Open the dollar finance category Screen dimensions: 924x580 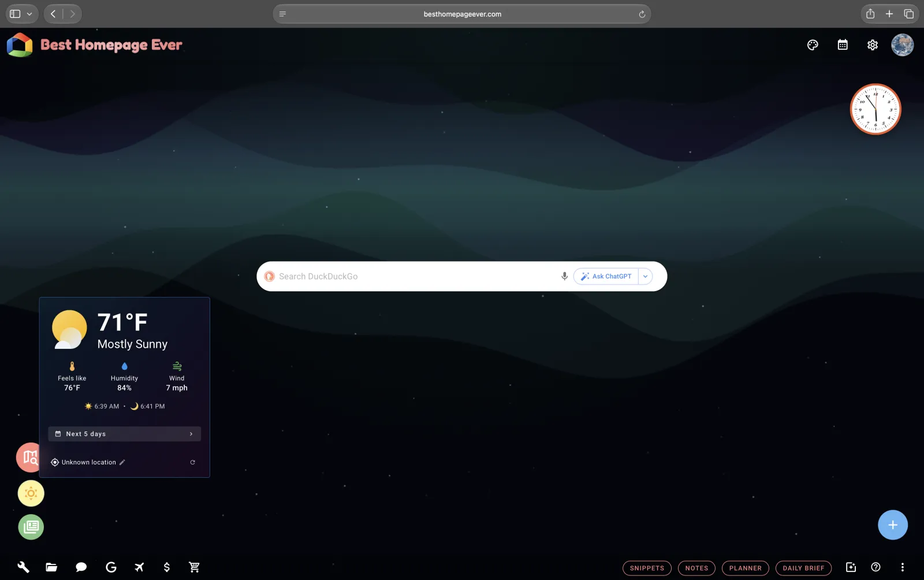pyautogui.click(x=167, y=567)
